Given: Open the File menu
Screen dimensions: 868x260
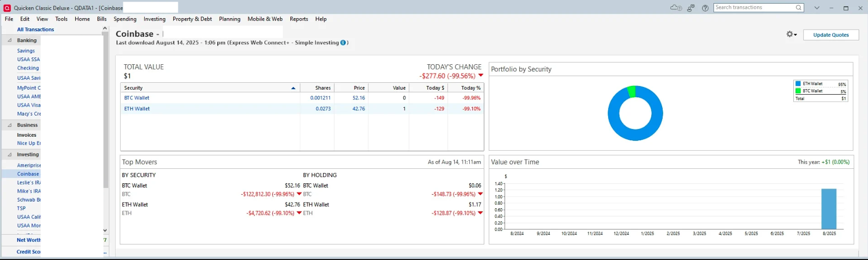Looking at the screenshot, I should (x=9, y=19).
